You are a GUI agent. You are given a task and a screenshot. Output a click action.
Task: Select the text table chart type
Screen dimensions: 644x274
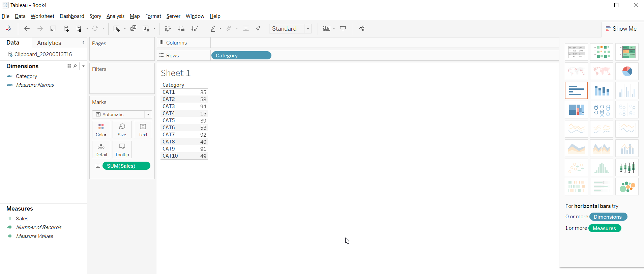[577, 52]
